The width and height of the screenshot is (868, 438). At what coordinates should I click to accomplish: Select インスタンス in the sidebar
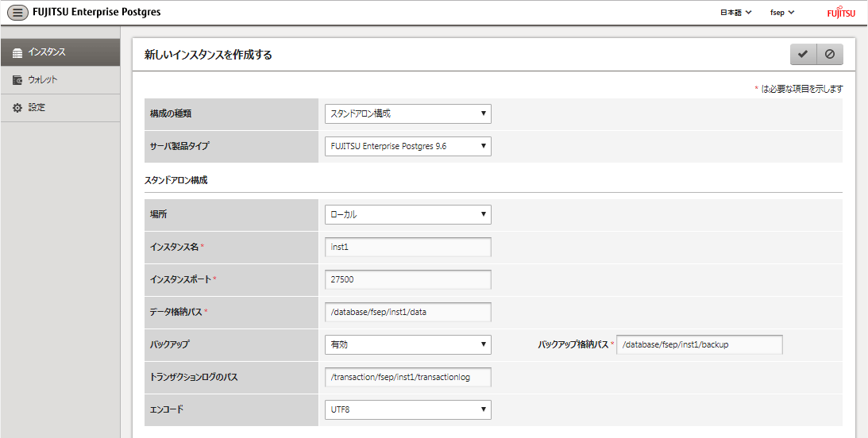point(60,52)
